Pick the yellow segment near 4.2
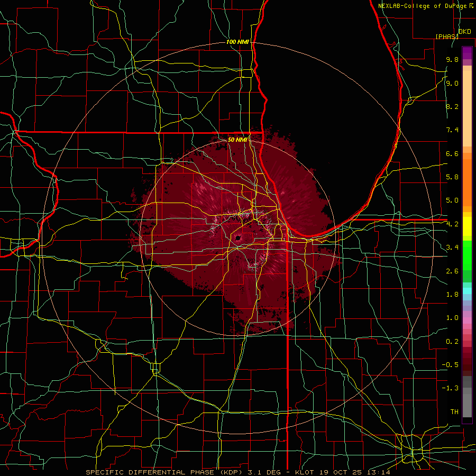The image size is (476, 476). tap(467, 226)
